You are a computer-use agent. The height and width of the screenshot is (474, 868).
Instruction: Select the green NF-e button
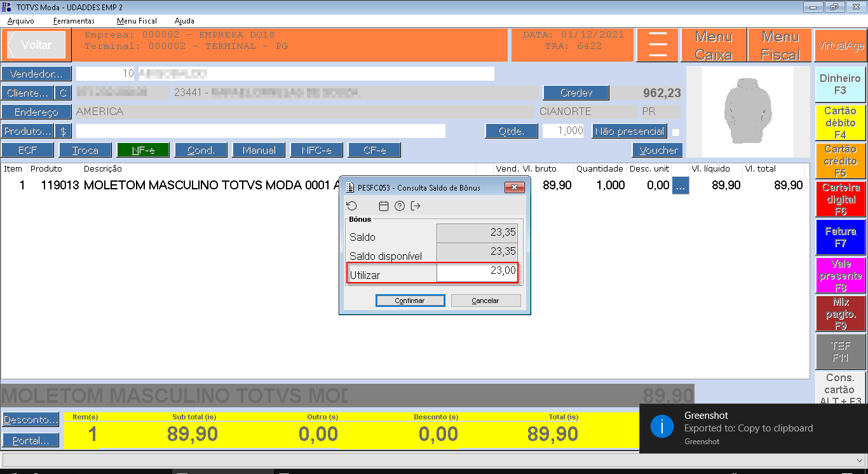point(143,150)
